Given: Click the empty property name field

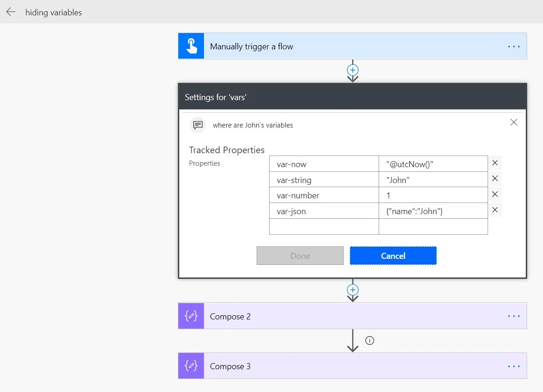Looking at the screenshot, I should 324,227.
